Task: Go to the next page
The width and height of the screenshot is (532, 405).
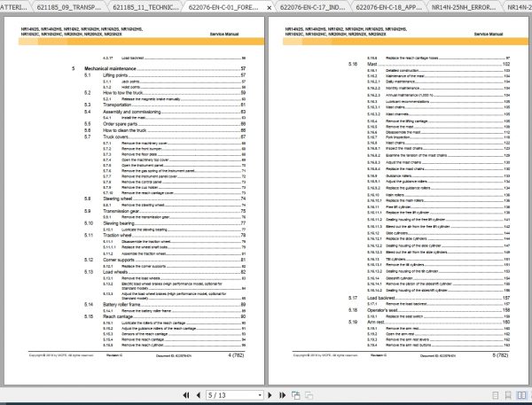Action: tap(270, 395)
